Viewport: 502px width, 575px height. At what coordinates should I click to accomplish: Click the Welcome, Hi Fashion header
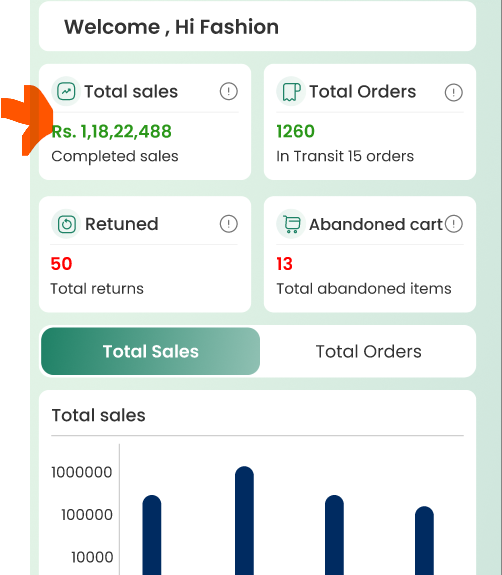(x=171, y=27)
